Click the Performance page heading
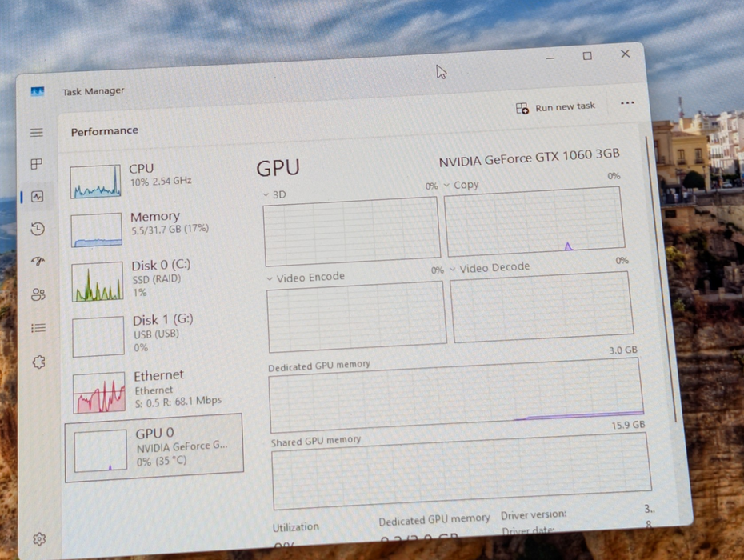This screenshot has height=560, width=744. click(105, 131)
